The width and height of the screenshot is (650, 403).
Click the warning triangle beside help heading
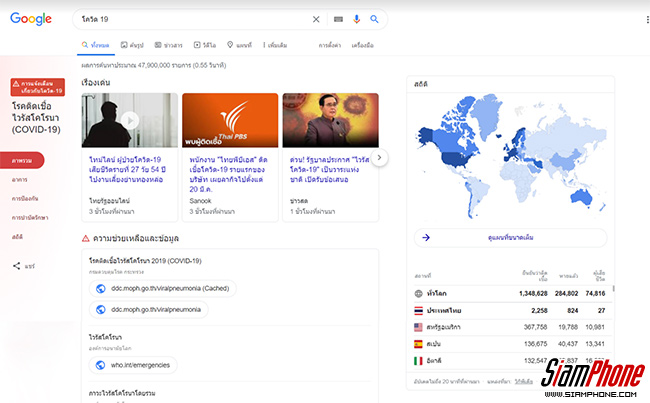point(85,238)
